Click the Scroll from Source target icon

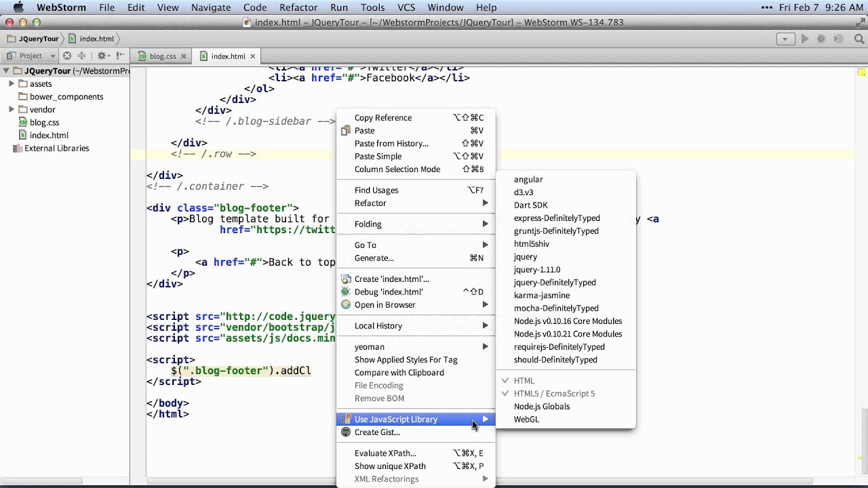tap(67, 56)
